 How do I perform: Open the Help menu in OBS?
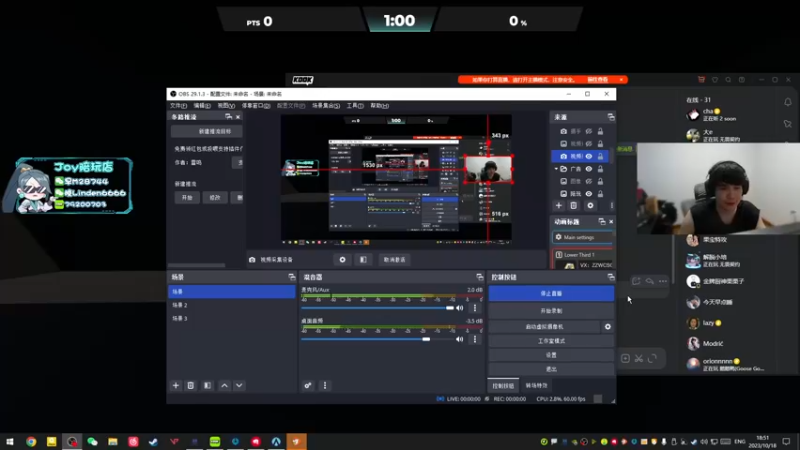click(x=379, y=106)
